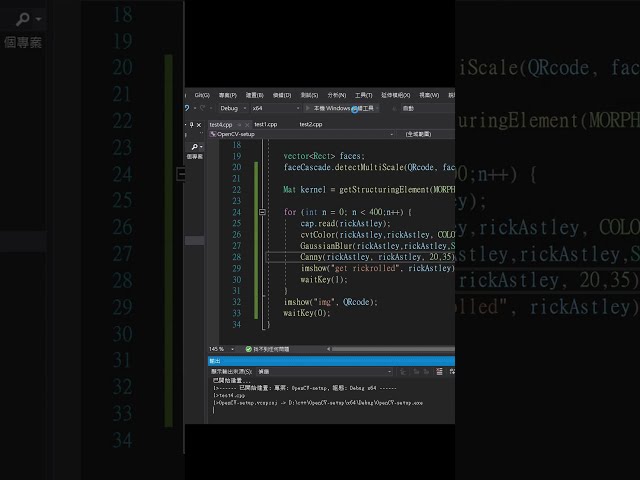Image resolution: width=640 pixels, height=480 pixels.
Task: Open the 測試(S) menu
Action: tap(309, 95)
